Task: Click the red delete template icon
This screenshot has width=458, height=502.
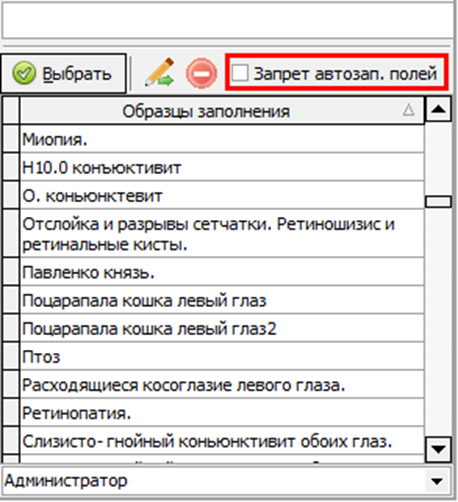Action: (201, 73)
